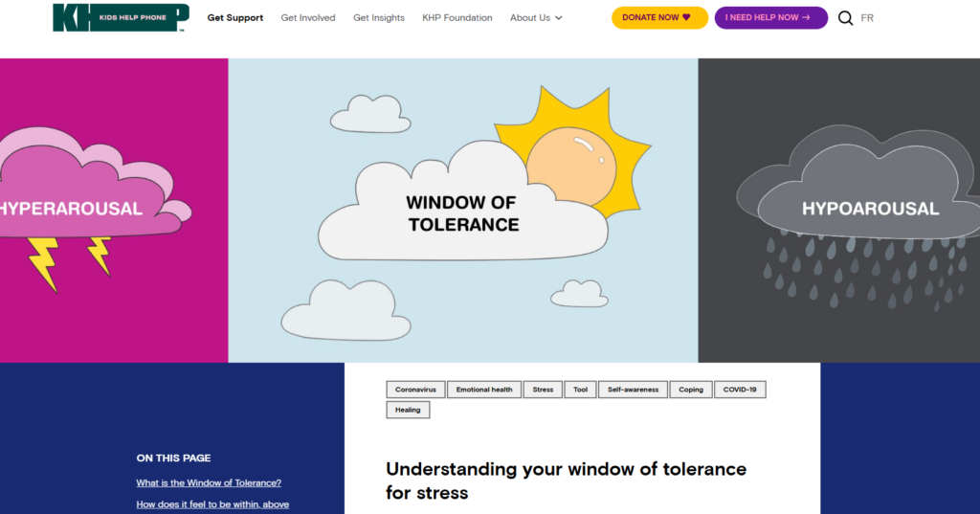980x514 pixels.
Task: Switch language to FR
Action: 867,18
